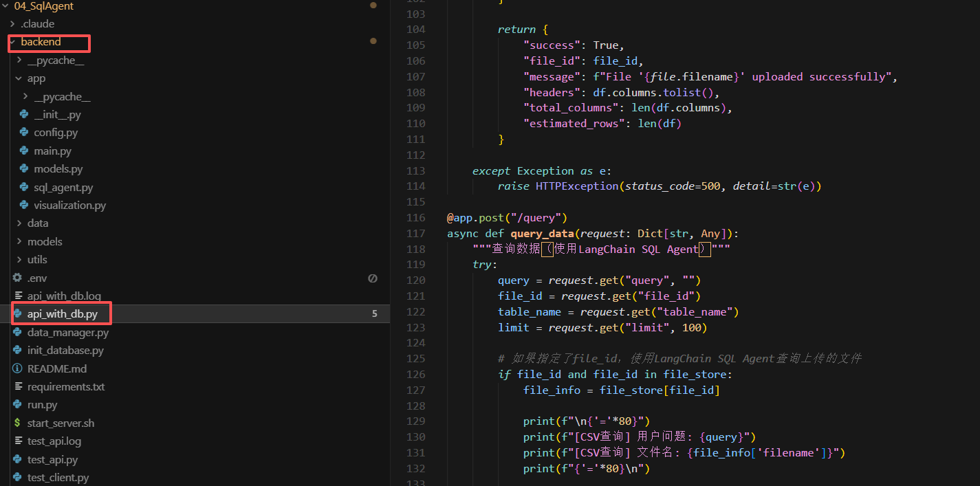This screenshot has width=980, height=486.
Task: Click the except Exception as e line
Action: click(542, 171)
